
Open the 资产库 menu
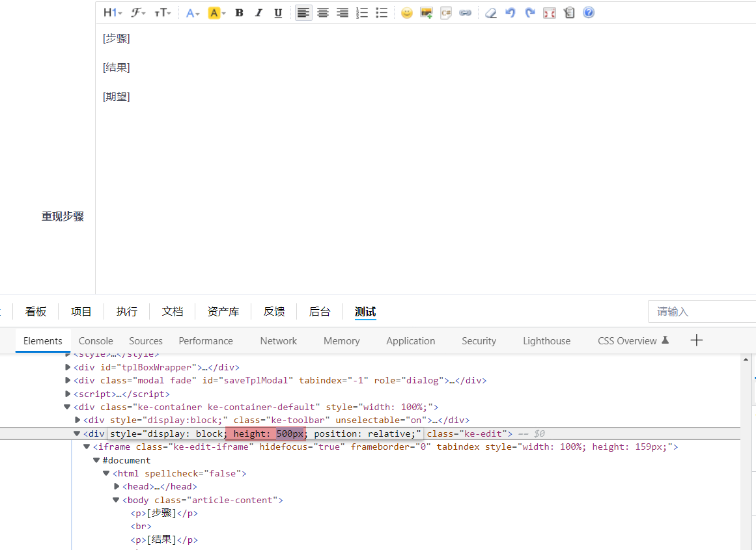(223, 312)
